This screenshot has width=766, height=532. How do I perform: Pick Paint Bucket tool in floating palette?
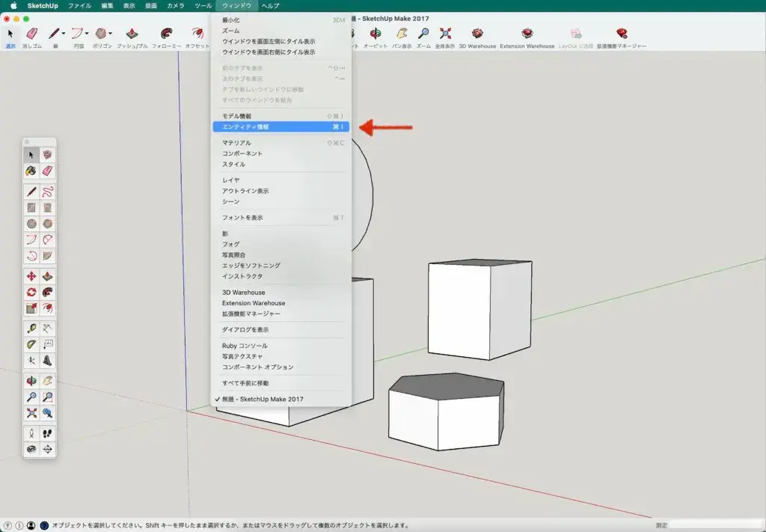pyautogui.click(x=31, y=171)
